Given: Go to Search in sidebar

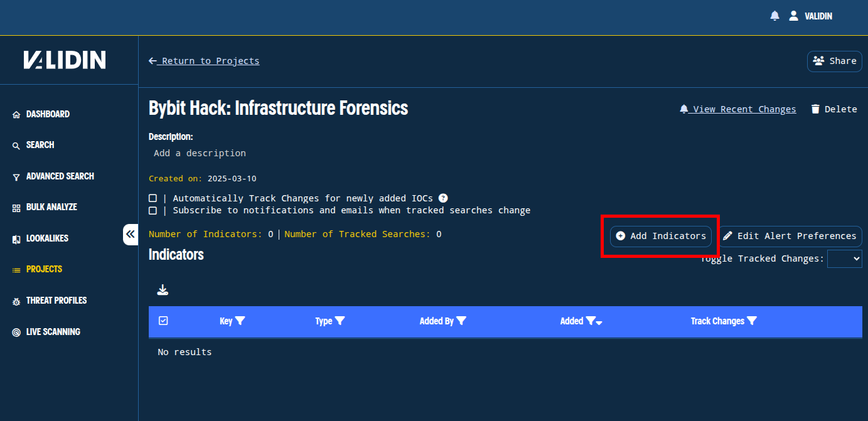Looking at the screenshot, I should point(33,145).
